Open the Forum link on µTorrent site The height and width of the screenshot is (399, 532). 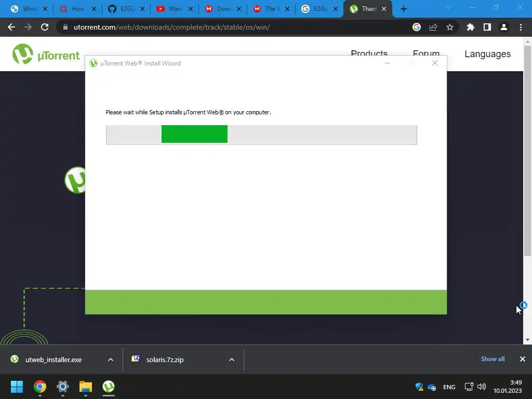(426, 52)
